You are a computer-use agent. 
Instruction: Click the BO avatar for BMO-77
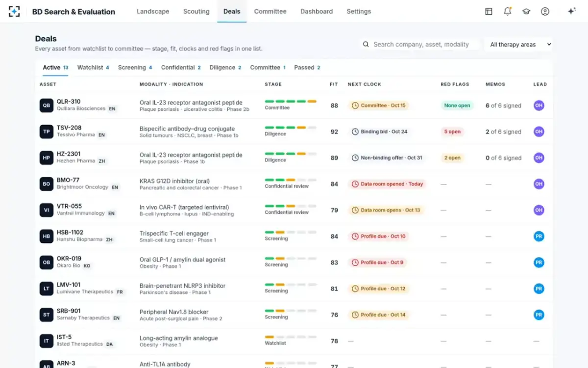click(47, 184)
